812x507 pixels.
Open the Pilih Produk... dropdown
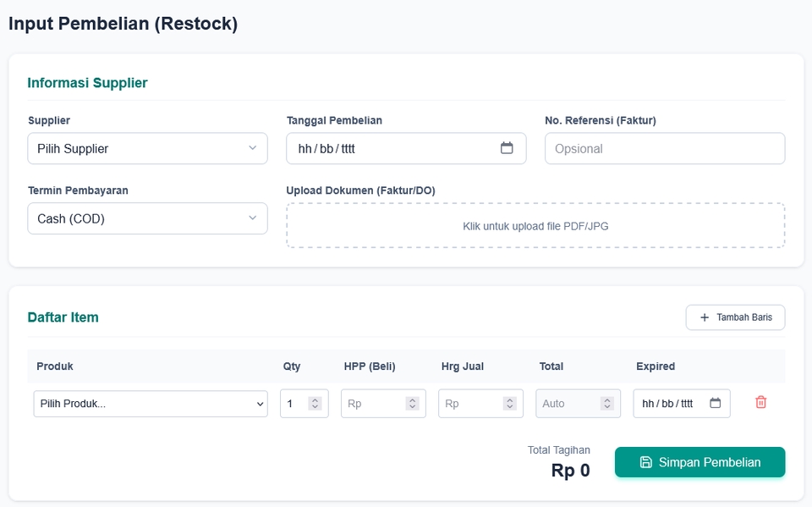pyautogui.click(x=151, y=404)
